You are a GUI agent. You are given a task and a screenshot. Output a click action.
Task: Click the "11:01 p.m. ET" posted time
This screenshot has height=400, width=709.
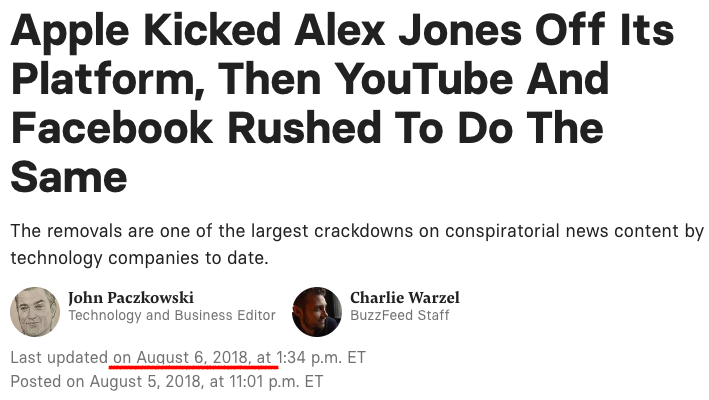272,381
